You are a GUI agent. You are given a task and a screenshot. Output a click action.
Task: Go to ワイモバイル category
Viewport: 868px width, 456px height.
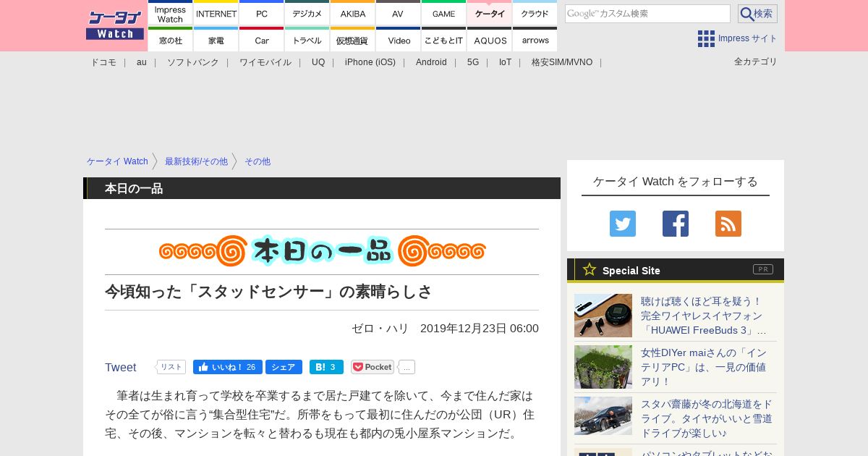(265, 62)
